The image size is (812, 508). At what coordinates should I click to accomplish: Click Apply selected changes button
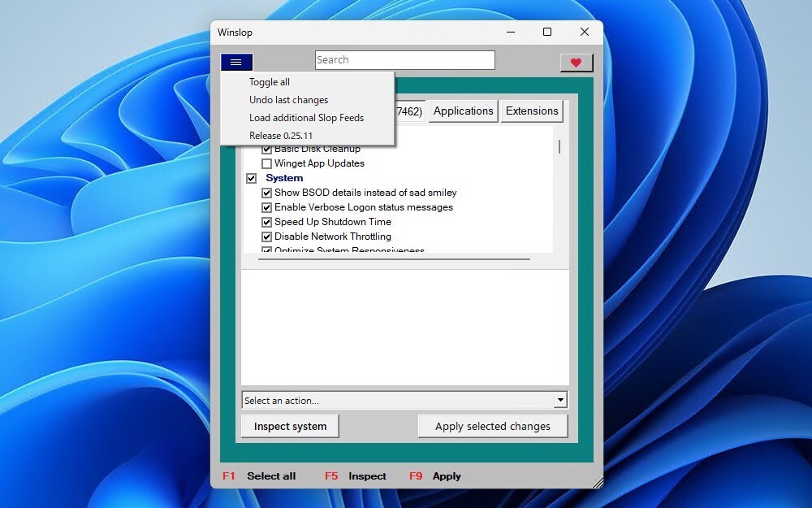coord(492,426)
